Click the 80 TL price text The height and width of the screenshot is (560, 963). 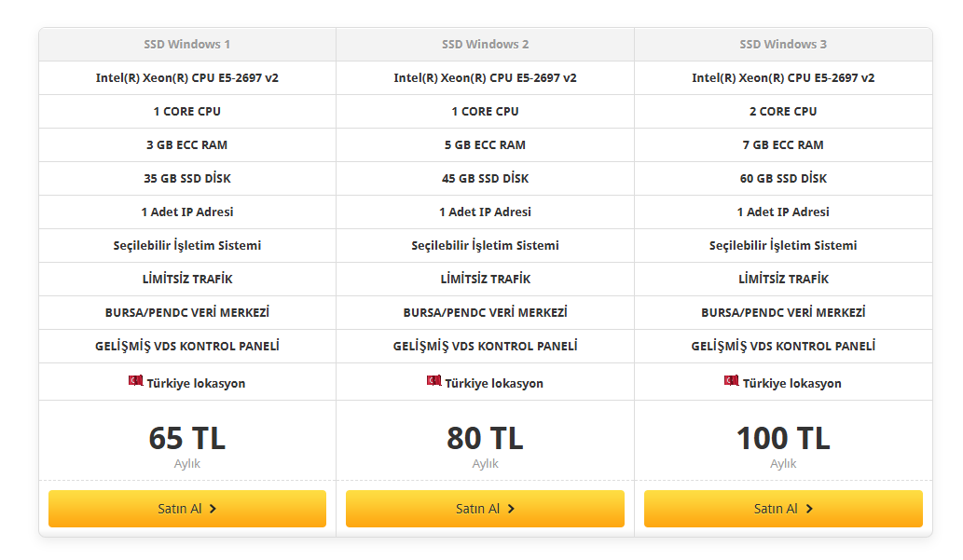coord(485,439)
